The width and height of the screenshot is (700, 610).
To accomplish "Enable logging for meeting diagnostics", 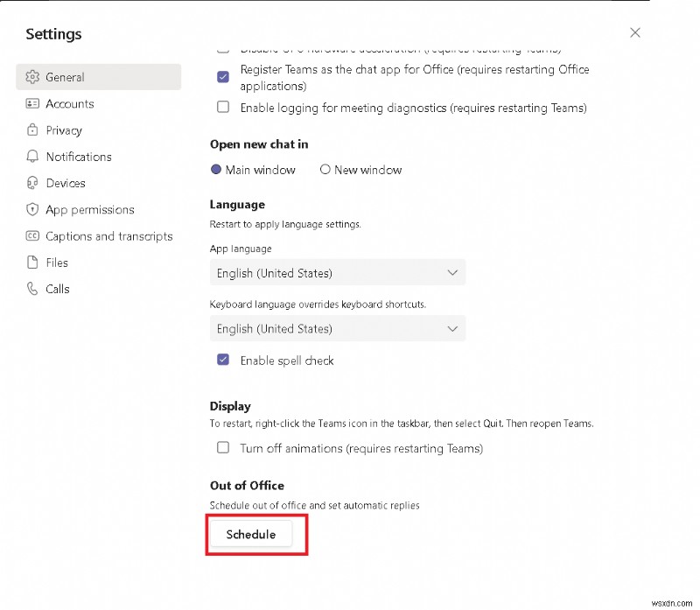I will (223, 108).
